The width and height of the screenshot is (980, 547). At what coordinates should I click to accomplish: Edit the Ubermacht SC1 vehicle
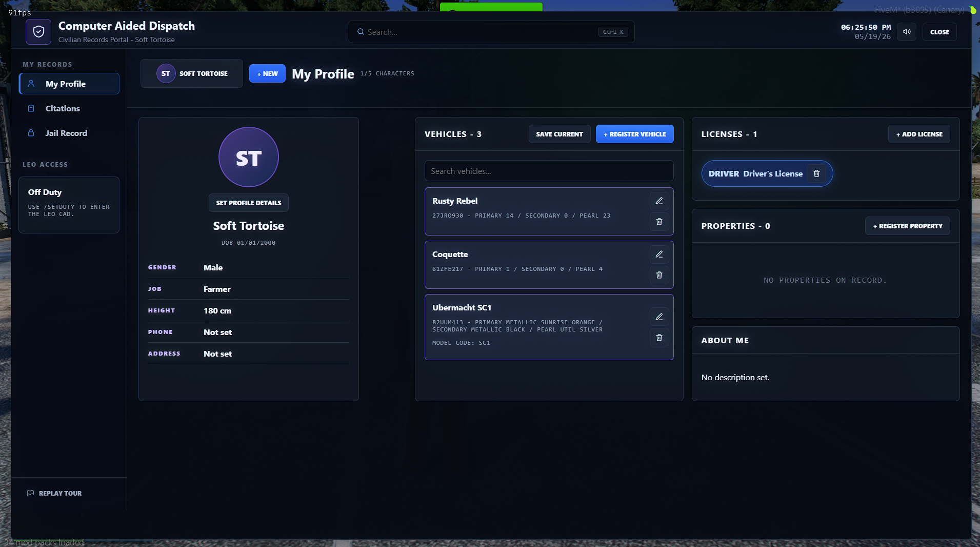click(659, 317)
